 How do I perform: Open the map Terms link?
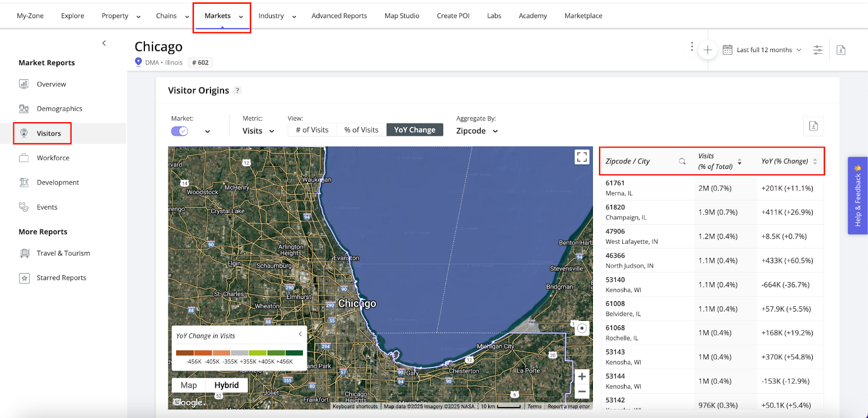534,406
